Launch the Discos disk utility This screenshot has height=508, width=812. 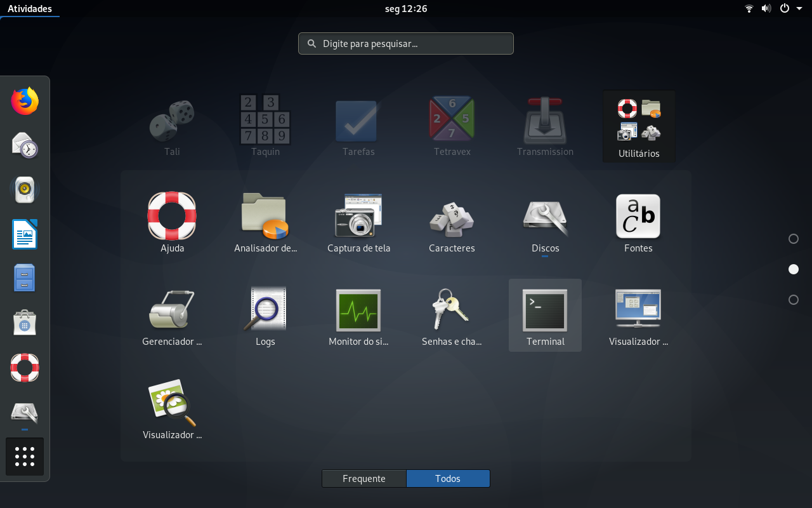(x=545, y=222)
